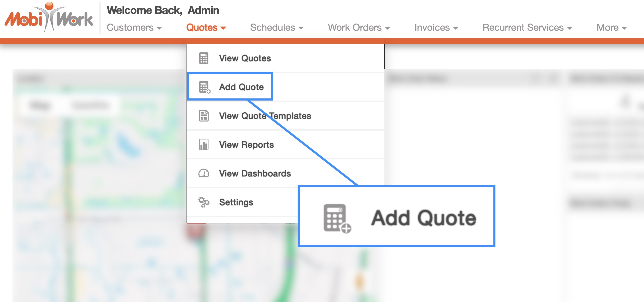
Task: Open View Dashboards entry
Action: click(x=255, y=173)
